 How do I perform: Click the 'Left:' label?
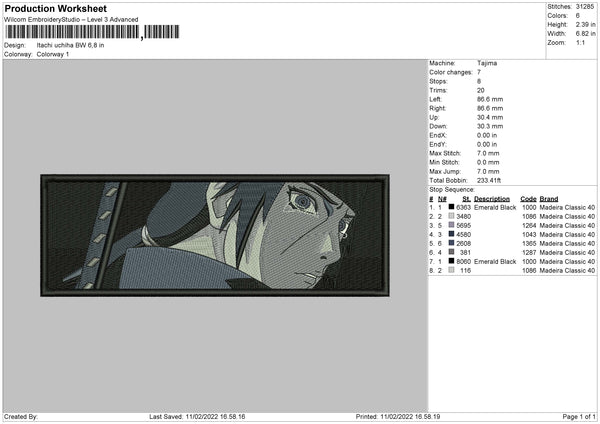coord(435,99)
